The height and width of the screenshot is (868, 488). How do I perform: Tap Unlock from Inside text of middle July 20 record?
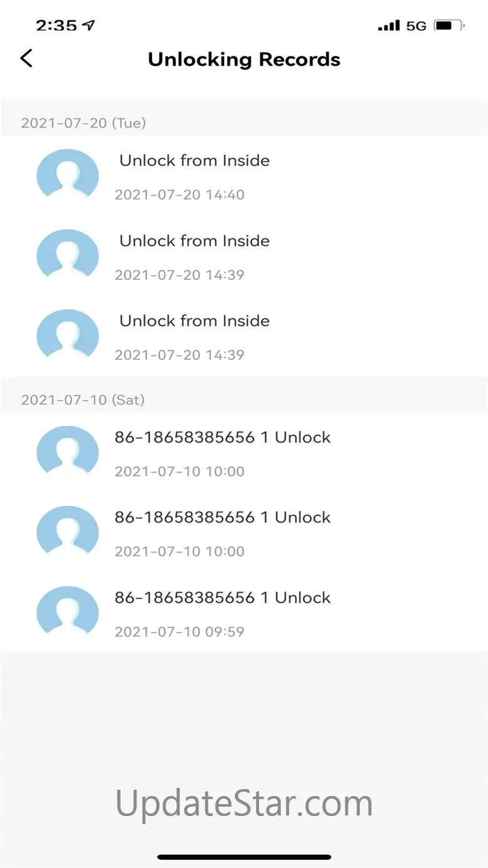pyautogui.click(x=195, y=241)
